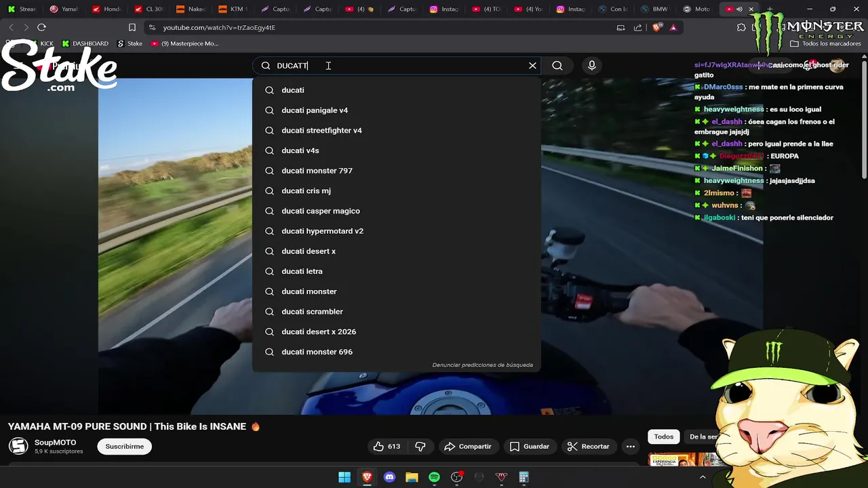This screenshot has width=868, height=488.
Task: Pick the 'ducati letra' suggestion
Action: [397, 271]
